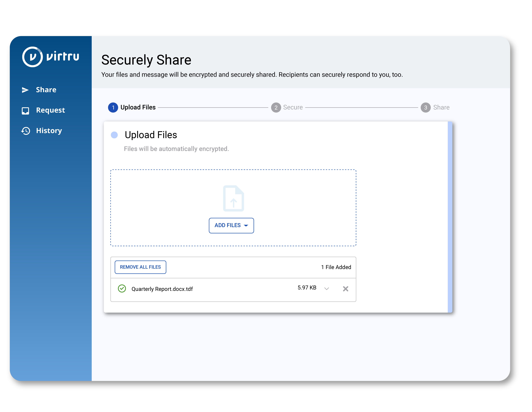
Task: Open History from the sidebar
Action: (x=49, y=131)
